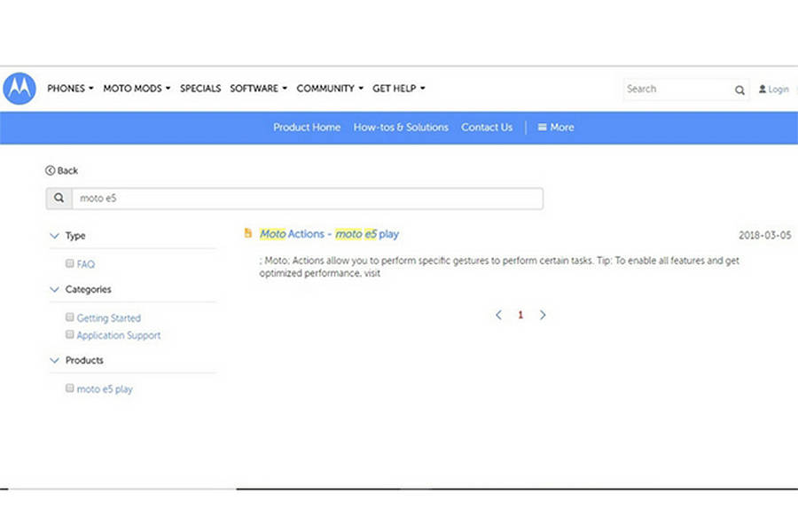Open the Moto Actions - moto e5 play link
The width and height of the screenshot is (798, 532).
coord(329,234)
